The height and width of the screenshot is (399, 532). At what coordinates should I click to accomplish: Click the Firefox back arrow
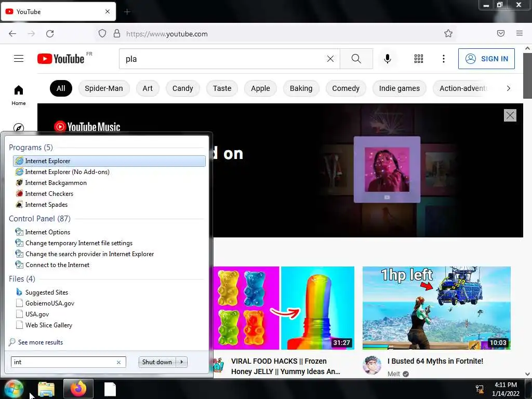(12, 34)
